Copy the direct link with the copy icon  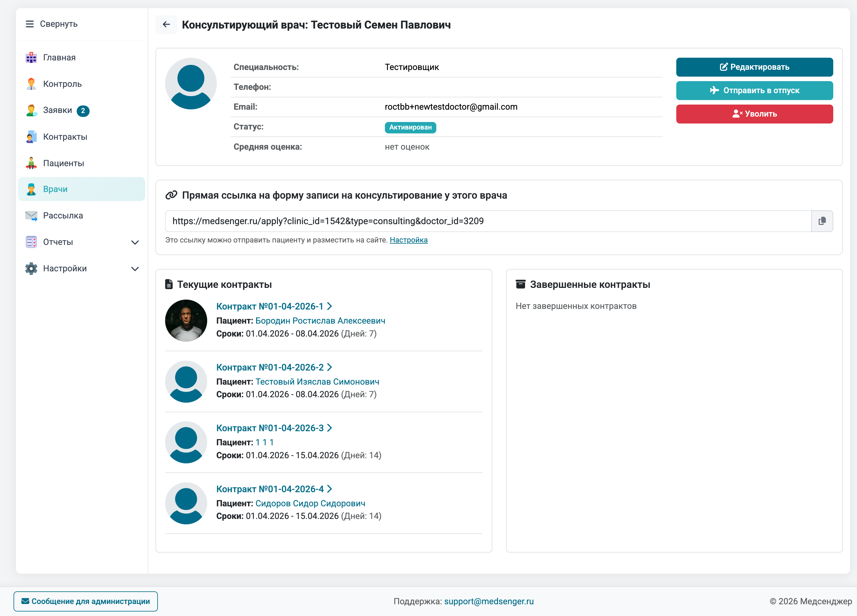click(x=822, y=221)
